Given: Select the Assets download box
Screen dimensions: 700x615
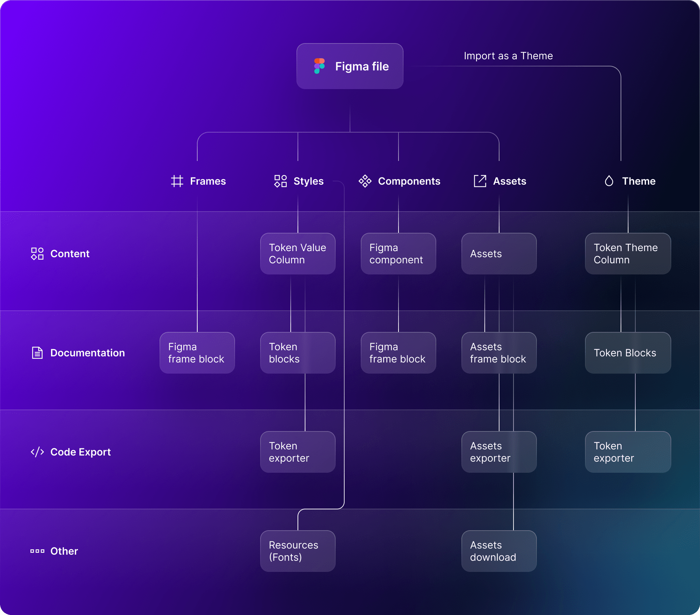Looking at the screenshot, I should [499, 551].
